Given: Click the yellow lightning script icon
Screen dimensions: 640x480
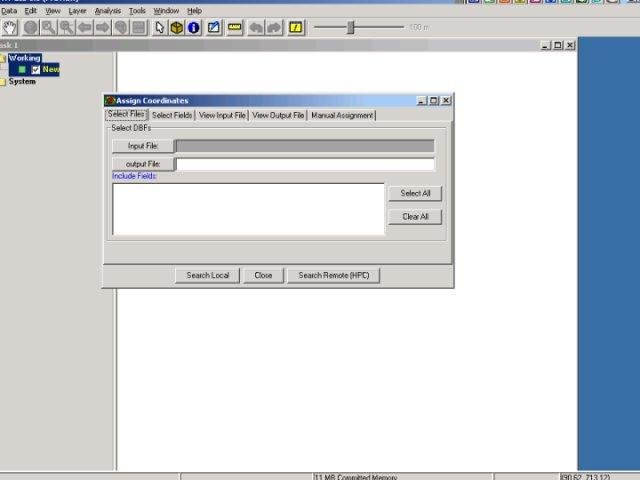Looking at the screenshot, I should [296, 28].
